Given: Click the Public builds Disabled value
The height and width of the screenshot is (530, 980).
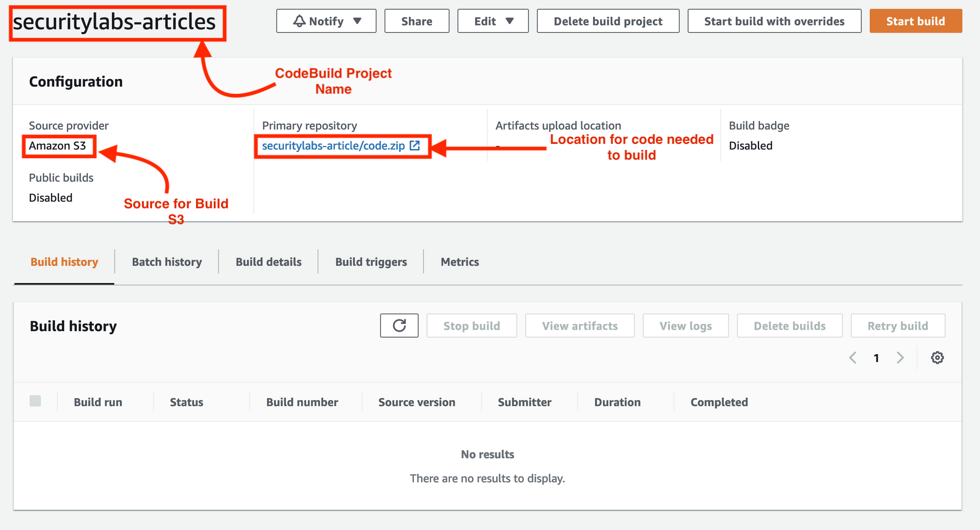Looking at the screenshot, I should pos(51,198).
